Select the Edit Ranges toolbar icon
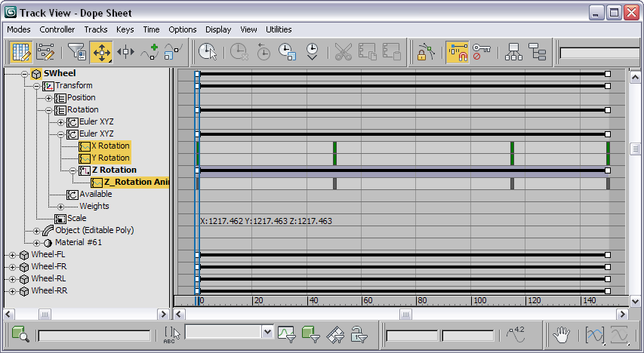644x353 pixels. (45, 52)
